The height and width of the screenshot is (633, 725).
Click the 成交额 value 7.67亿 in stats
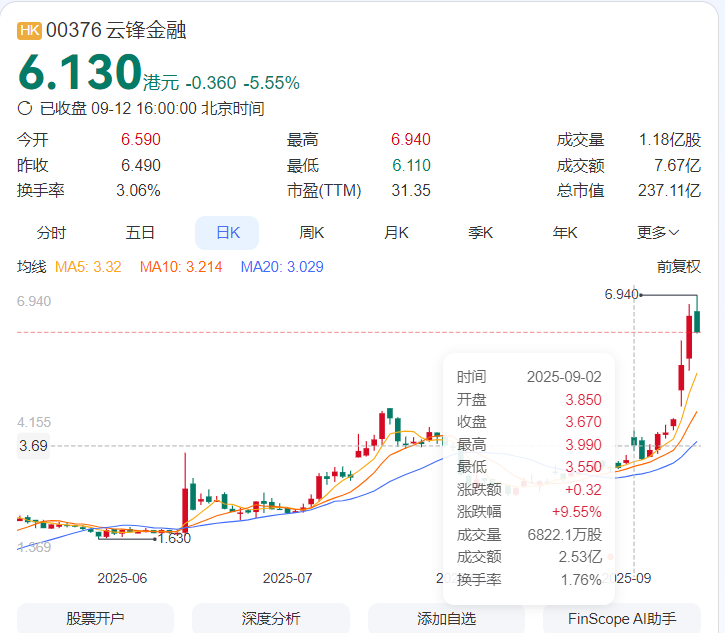pos(677,166)
